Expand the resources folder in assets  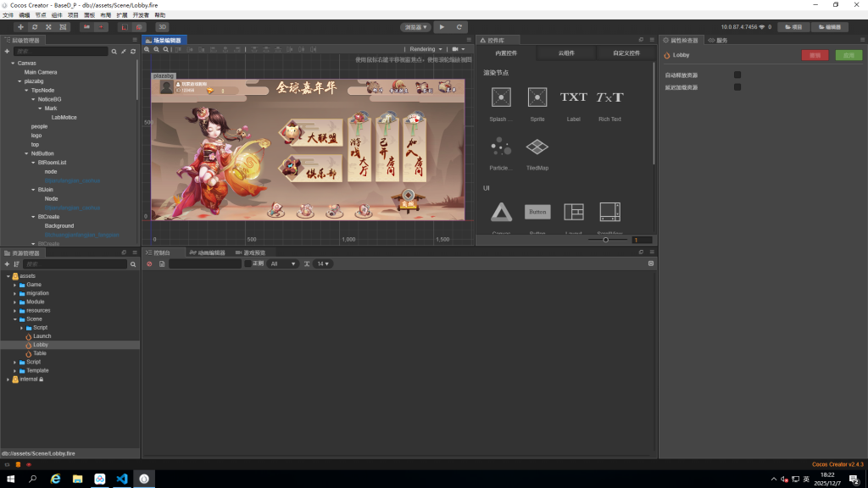click(x=15, y=310)
